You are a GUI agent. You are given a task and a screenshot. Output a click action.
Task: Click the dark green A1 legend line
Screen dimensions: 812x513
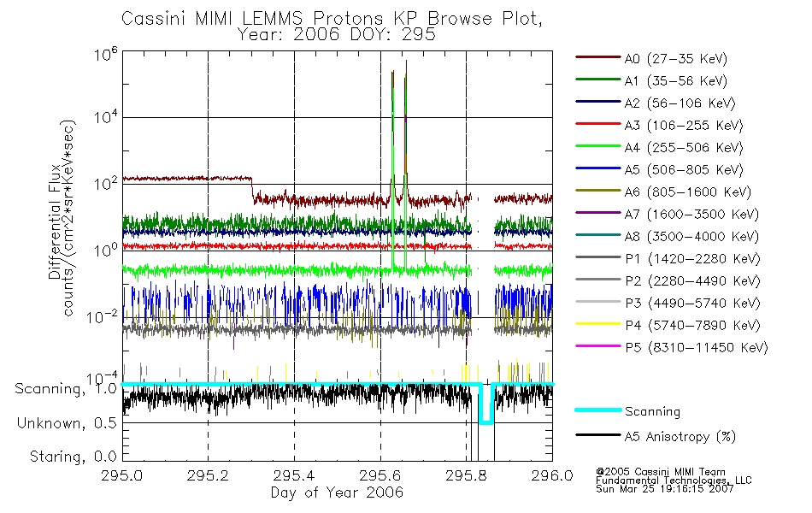[598, 80]
